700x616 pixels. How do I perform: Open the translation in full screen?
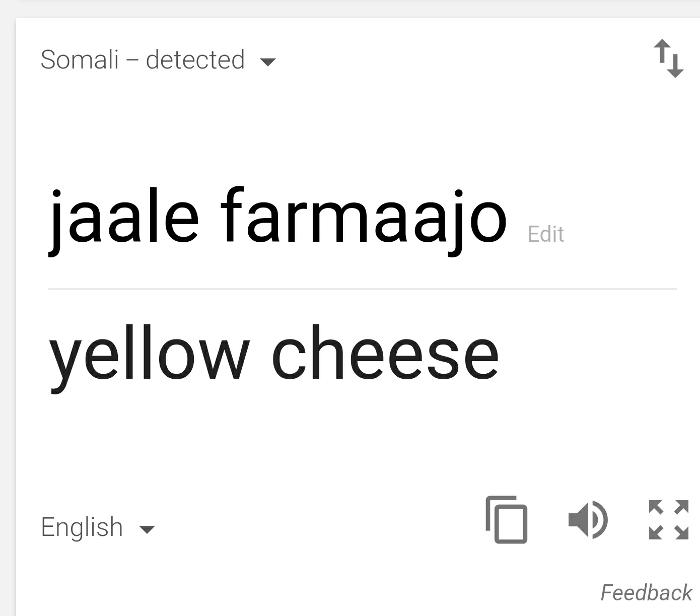668,520
